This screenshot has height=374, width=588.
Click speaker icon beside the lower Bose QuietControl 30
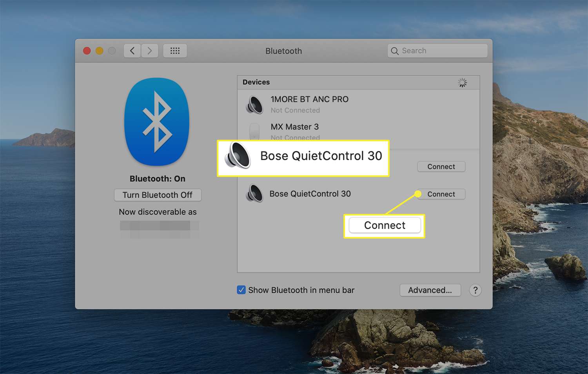(x=254, y=193)
